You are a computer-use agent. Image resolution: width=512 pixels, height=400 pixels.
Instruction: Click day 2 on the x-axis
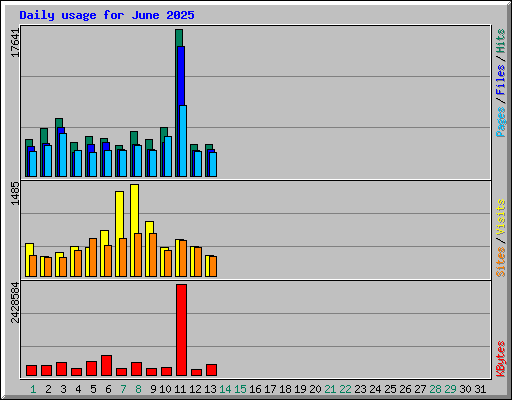[x=48, y=389]
